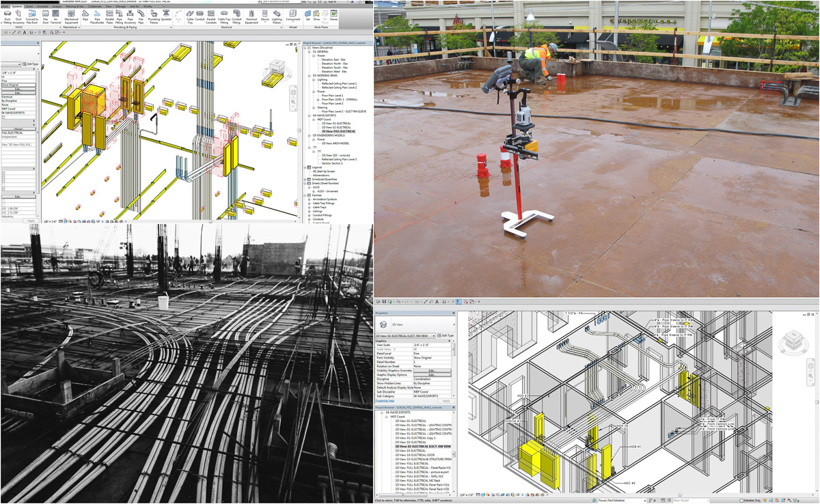
Task: Select '3D View: FULL ELECTRICAL MC Rack' item
Action: coord(416,480)
